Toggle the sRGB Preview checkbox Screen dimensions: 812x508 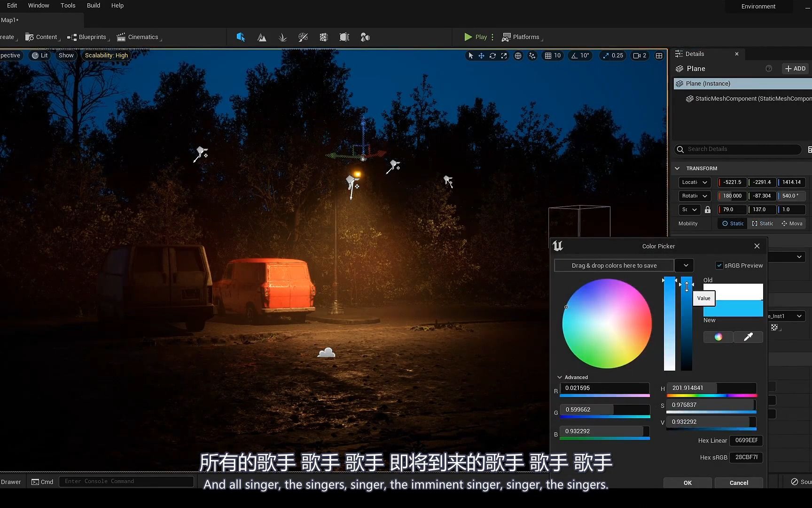pyautogui.click(x=719, y=266)
